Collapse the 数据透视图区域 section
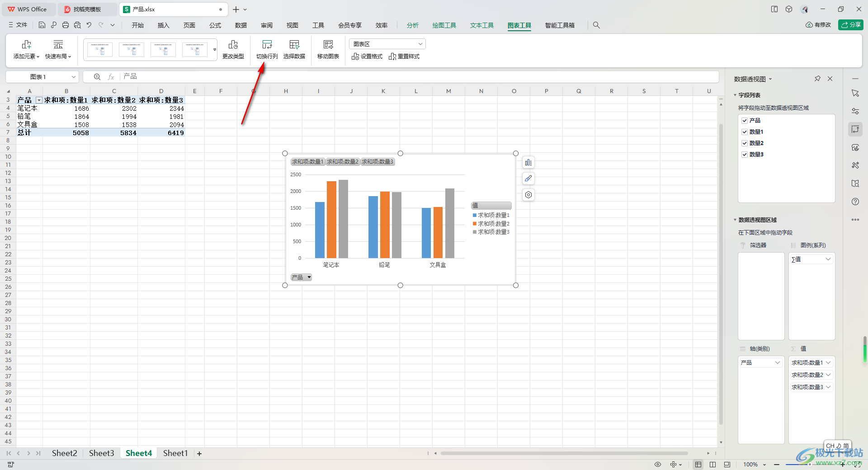868x470 pixels. click(735, 220)
